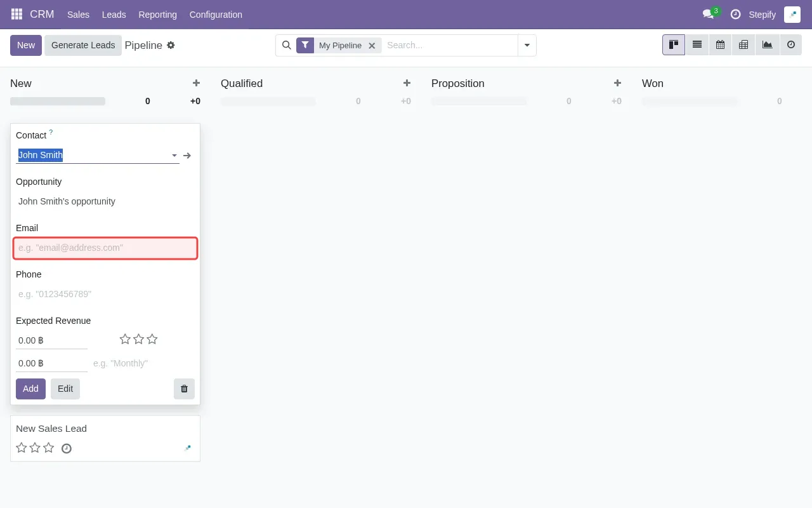Viewport: 812px width, 508px height.
Task: Open Pipeline settings gear
Action: pyautogui.click(x=171, y=45)
